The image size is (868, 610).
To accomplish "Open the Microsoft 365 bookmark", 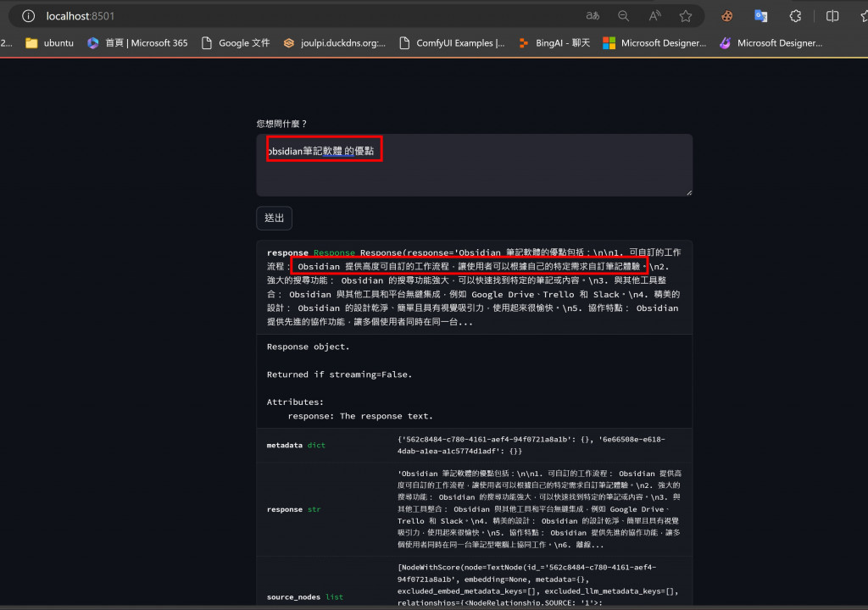I will 138,42.
